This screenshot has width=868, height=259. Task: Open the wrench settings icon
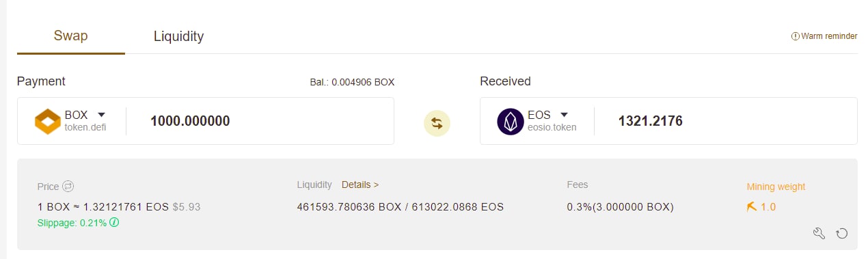[x=819, y=233]
